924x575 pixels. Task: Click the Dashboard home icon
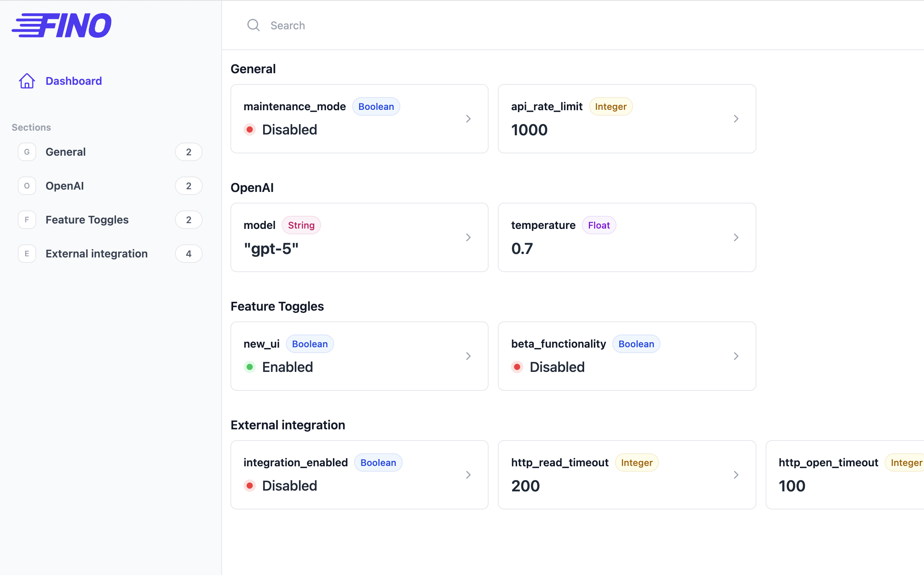[27, 81]
